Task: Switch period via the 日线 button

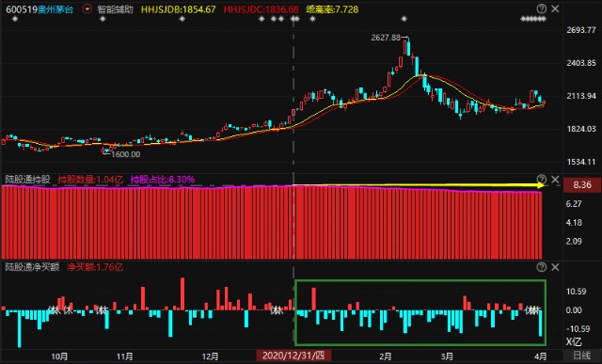Action: (582, 356)
